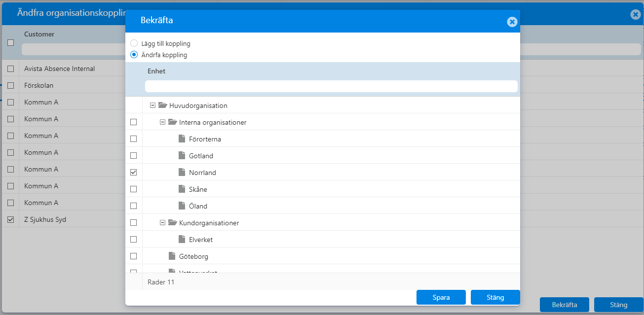This screenshot has height=315, width=644.
Task: Click the Gotland document icon
Action: pyautogui.click(x=182, y=156)
